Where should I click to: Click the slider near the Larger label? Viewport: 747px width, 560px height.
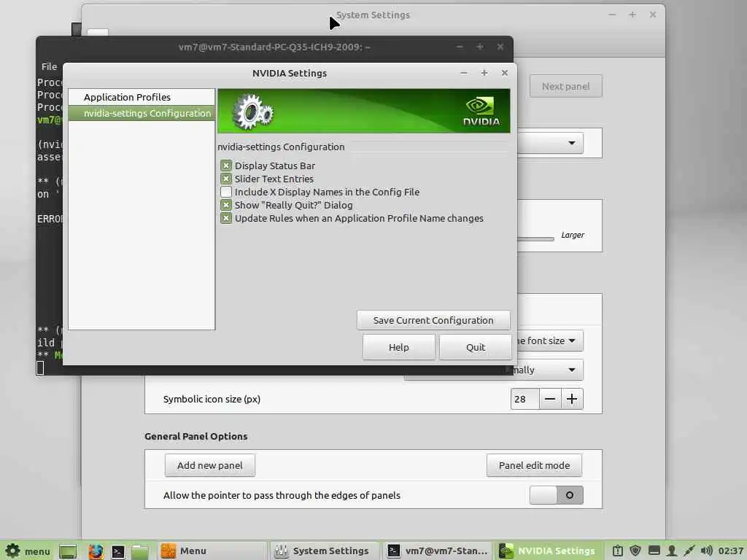point(535,238)
